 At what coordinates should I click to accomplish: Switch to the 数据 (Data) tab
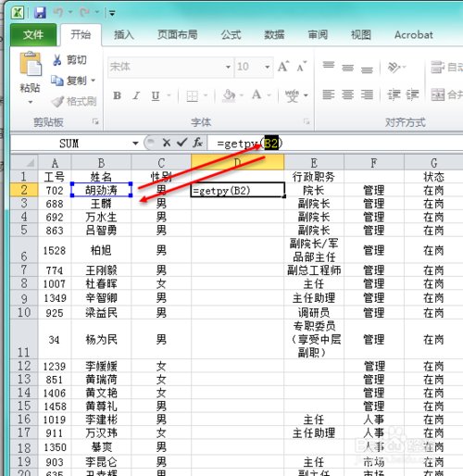274,34
